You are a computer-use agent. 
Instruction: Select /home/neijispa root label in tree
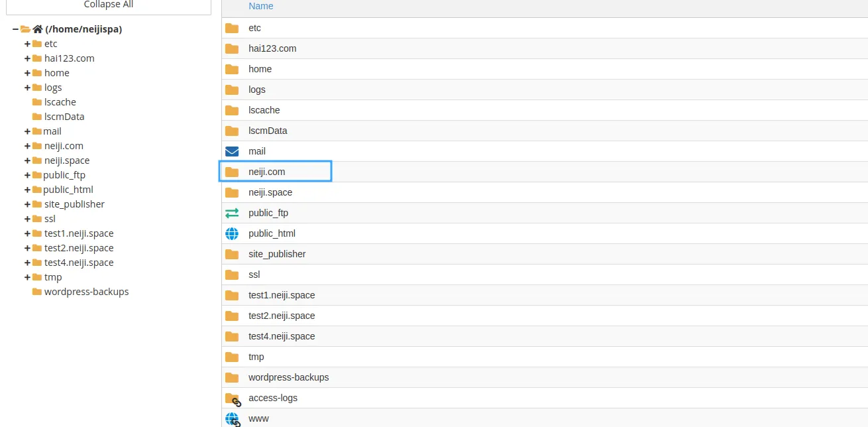click(83, 29)
